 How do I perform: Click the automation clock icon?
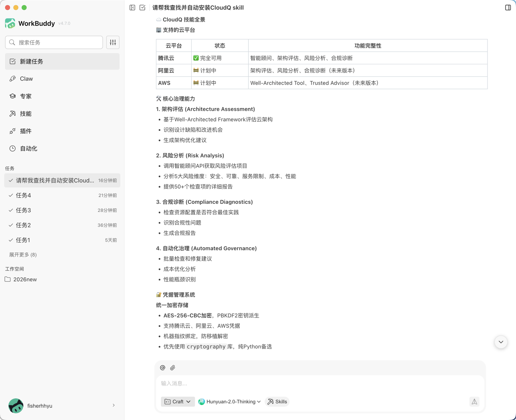tap(13, 148)
